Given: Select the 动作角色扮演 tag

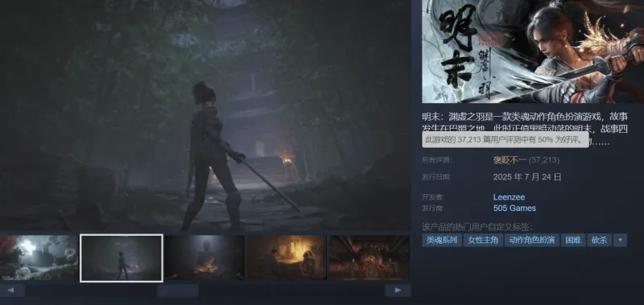Looking at the screenshot, I should click(x=532, y=240).
